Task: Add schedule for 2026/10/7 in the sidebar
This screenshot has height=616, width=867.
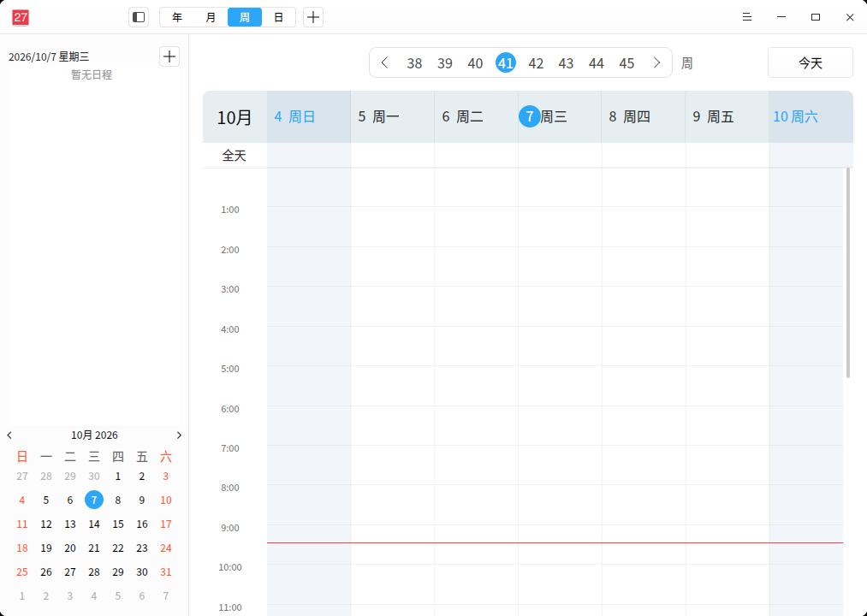Action: [169, 56]
